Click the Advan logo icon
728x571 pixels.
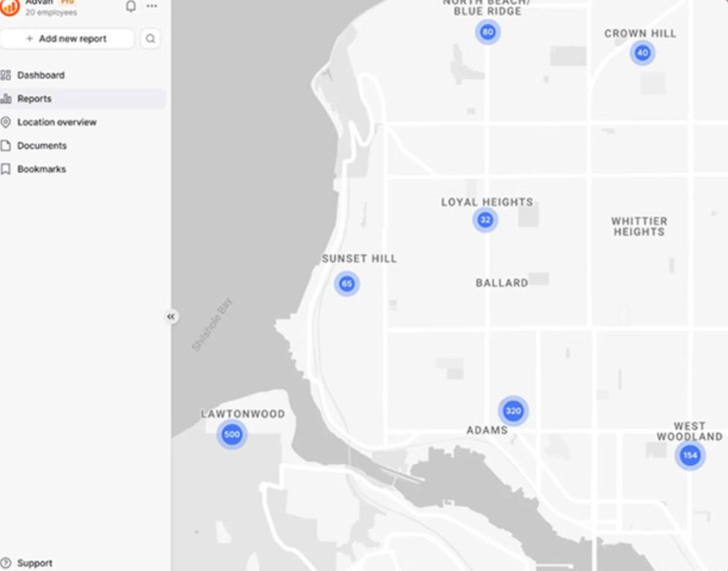tap(10, 7)
